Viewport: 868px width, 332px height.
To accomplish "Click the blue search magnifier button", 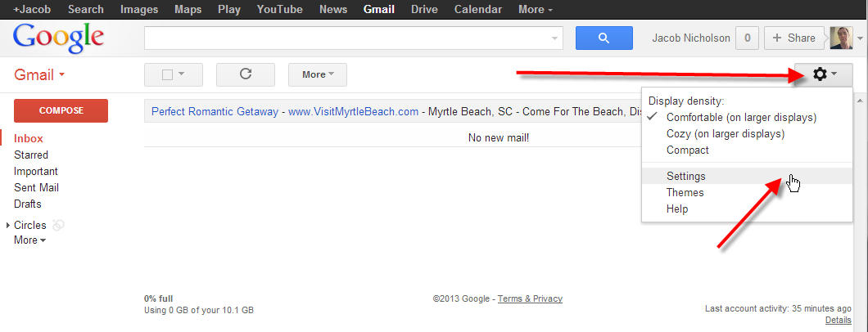I will 604,38.
